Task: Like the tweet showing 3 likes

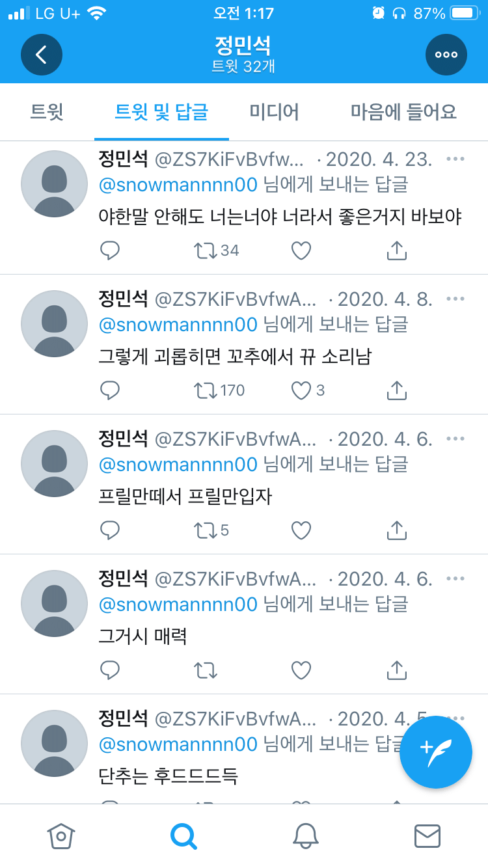Action: click(x=301, y=390)
